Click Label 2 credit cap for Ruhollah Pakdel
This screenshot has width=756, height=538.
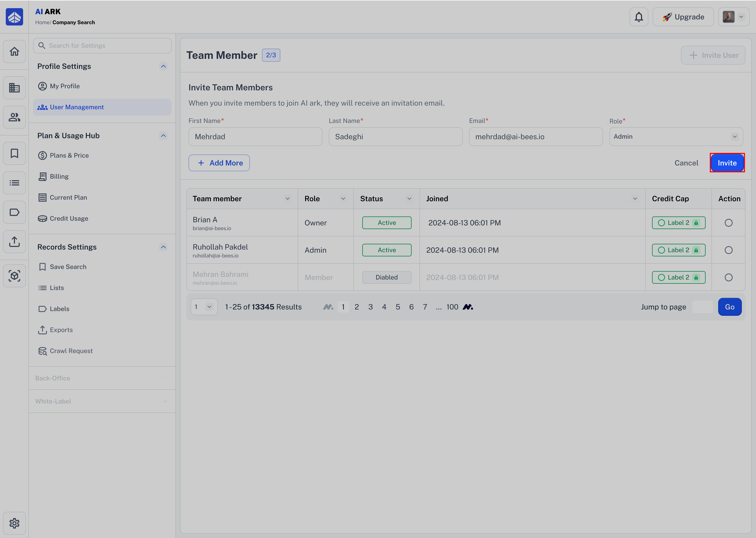pyautogui.click(x=679, y=250)
